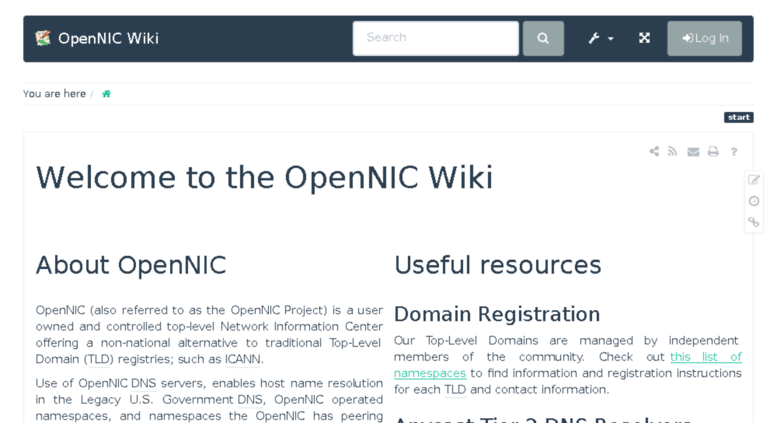Click the 'About OpenNIC' heading

click(x=131, y=265)
